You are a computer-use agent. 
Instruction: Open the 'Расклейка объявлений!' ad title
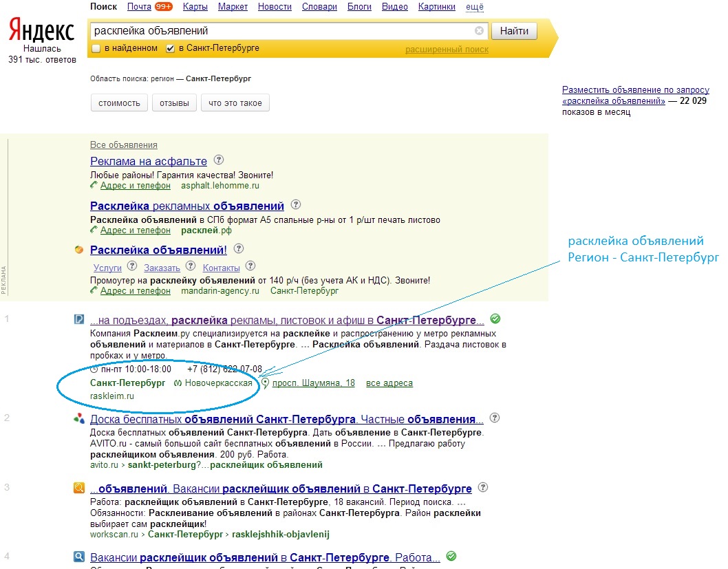[158, 250]
